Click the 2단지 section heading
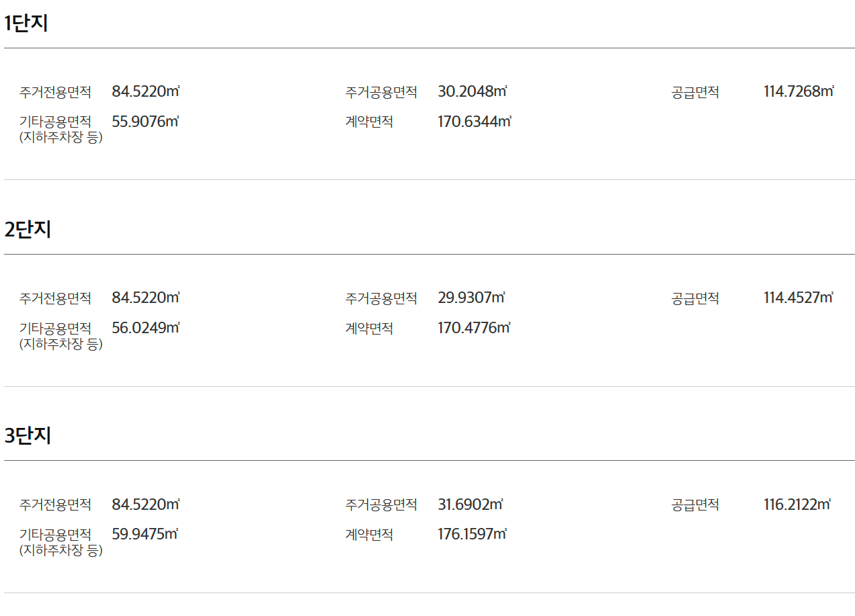Viewport: 855px width, 616px height. (x=28, y=230)
